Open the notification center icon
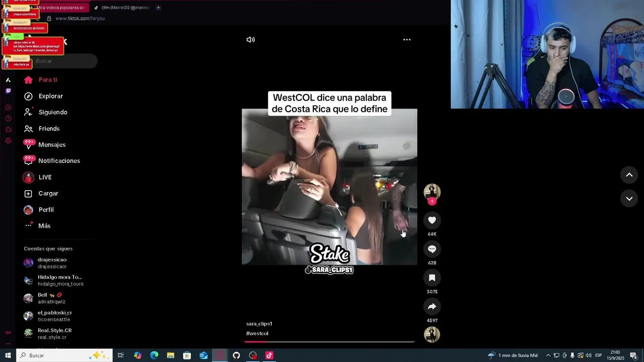The width and height of the screenshot is (644, 362). pyautogui.click(x=634, y=355)
